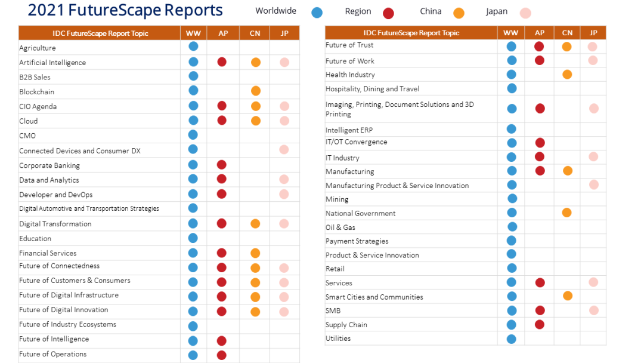Select the Education topic text
The image size is (644, 363).
35,238
